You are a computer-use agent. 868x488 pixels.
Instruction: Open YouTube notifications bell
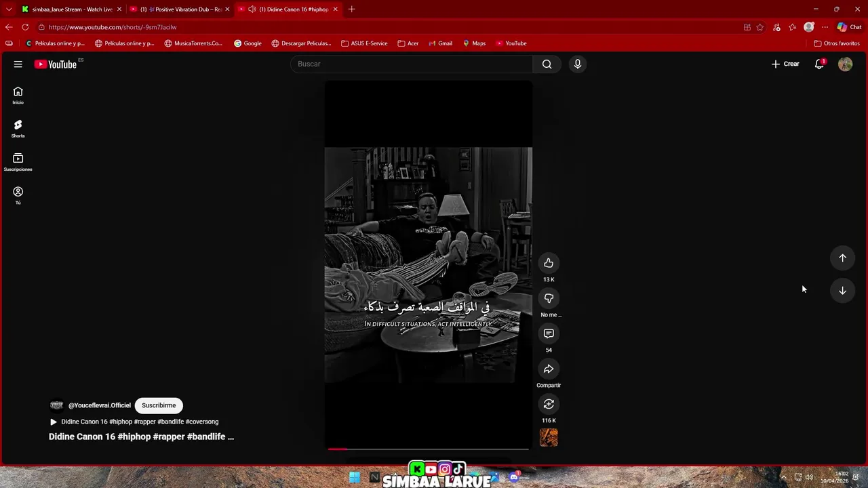coord(819,64)
